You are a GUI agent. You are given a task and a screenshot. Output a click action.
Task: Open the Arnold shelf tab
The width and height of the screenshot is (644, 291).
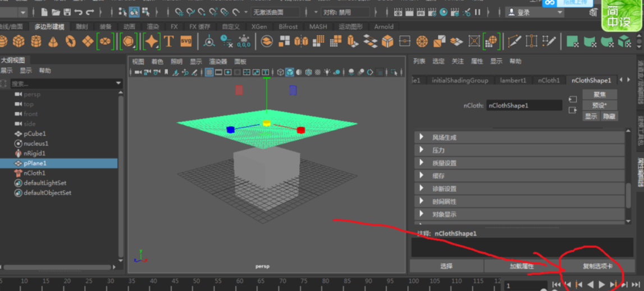click(383, 27)
